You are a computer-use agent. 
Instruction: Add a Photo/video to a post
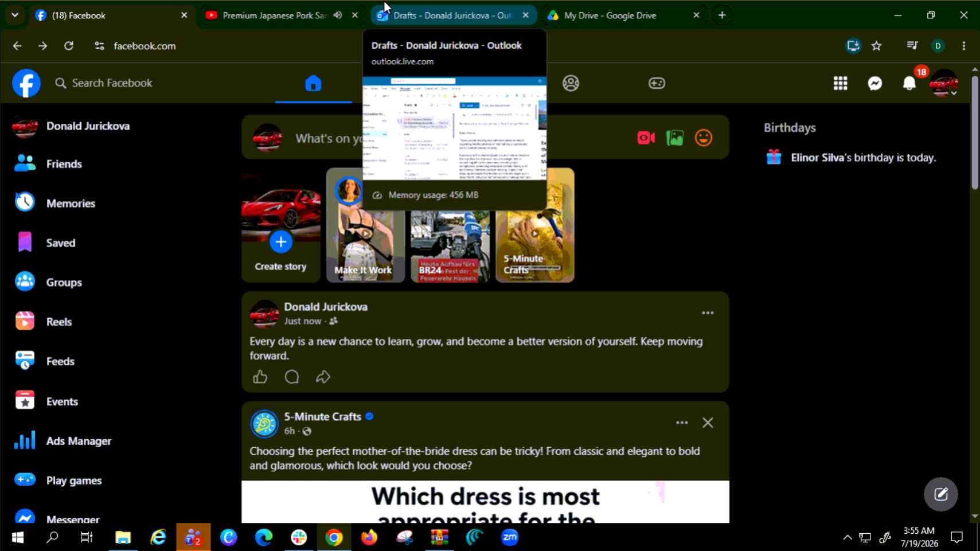(x=675, y=138)
